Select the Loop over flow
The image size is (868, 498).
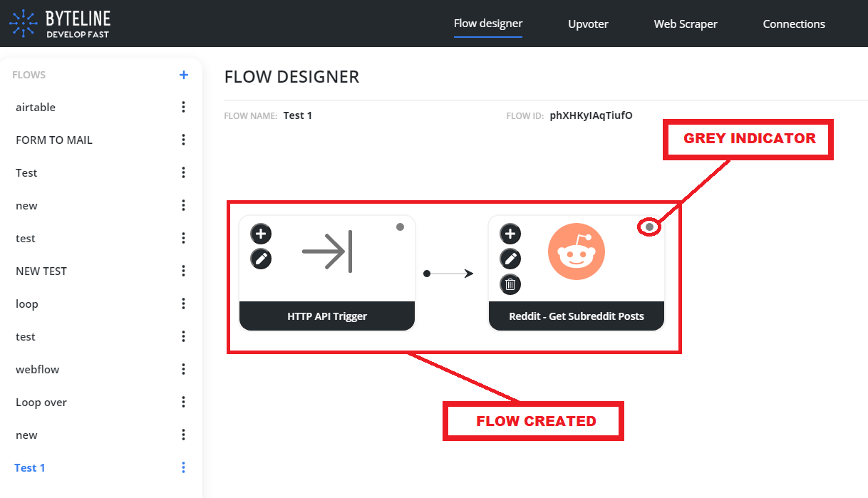click(41, 402)
